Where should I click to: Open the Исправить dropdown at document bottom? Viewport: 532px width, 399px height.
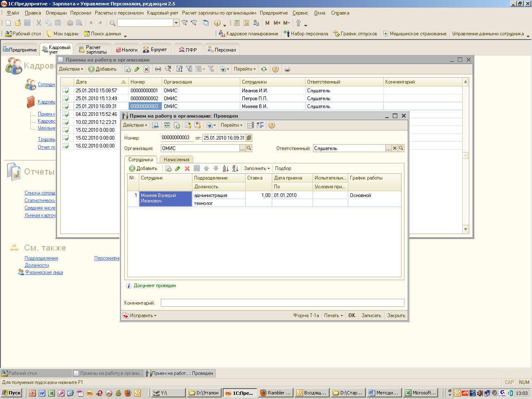tap(140, 315)
